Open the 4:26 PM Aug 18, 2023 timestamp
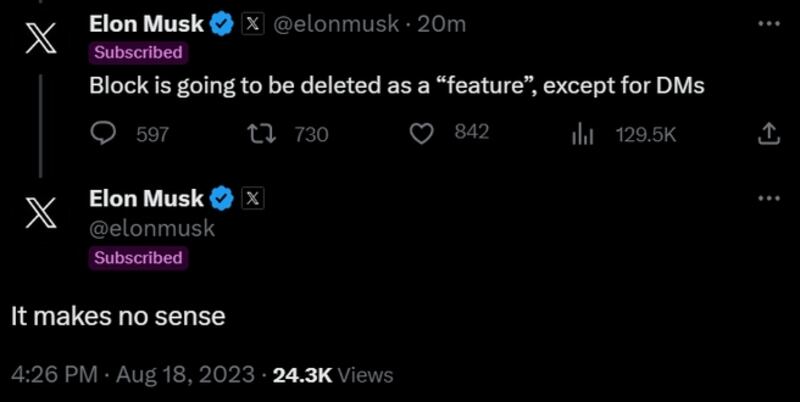 click(133, 375)
